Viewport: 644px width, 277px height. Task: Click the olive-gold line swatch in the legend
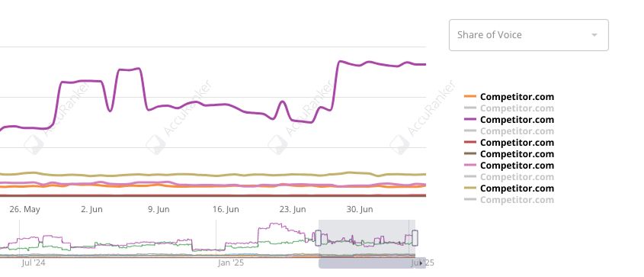(470, 188)
